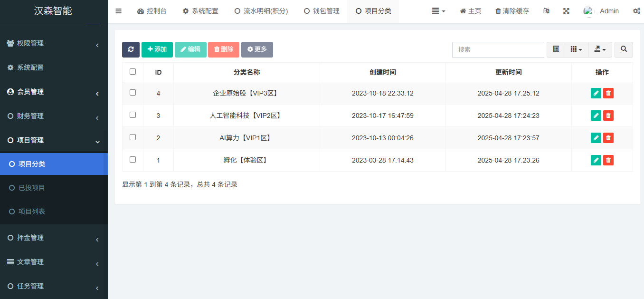Open the 已投项目 sidebar item
This screenshot has width=644, height=299.
32,188
